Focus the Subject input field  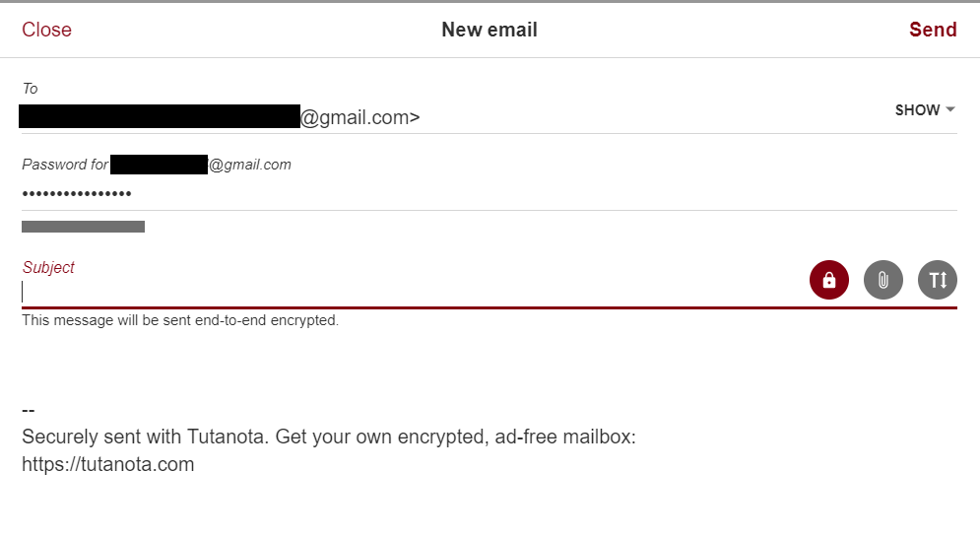tap(413, 292)
